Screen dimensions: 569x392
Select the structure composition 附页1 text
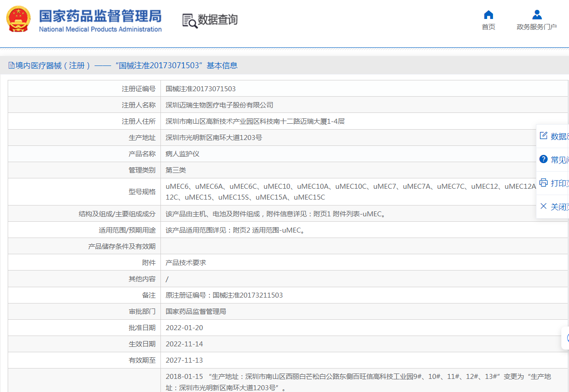277,214
